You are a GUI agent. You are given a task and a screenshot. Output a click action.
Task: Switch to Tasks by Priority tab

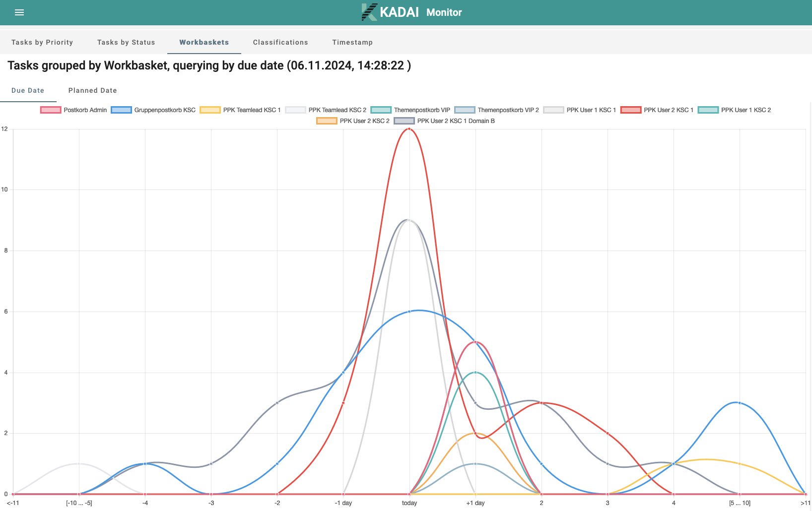(42, 42)
